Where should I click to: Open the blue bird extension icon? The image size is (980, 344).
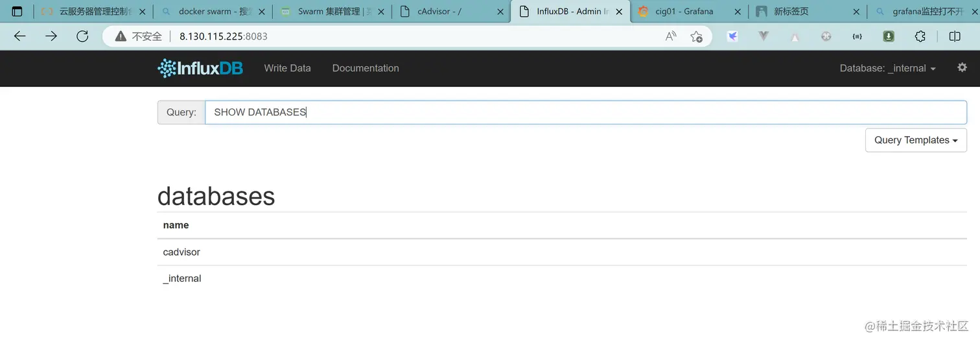click(732, 36)
